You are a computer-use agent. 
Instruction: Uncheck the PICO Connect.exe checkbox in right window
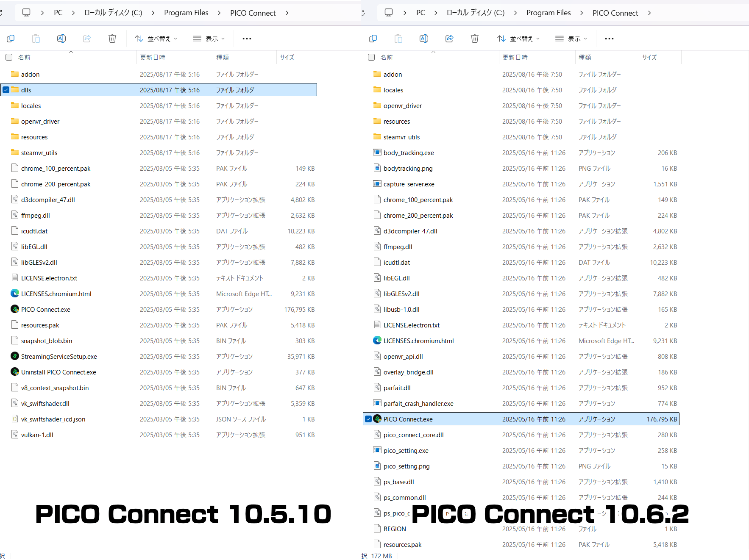point(368,419)
